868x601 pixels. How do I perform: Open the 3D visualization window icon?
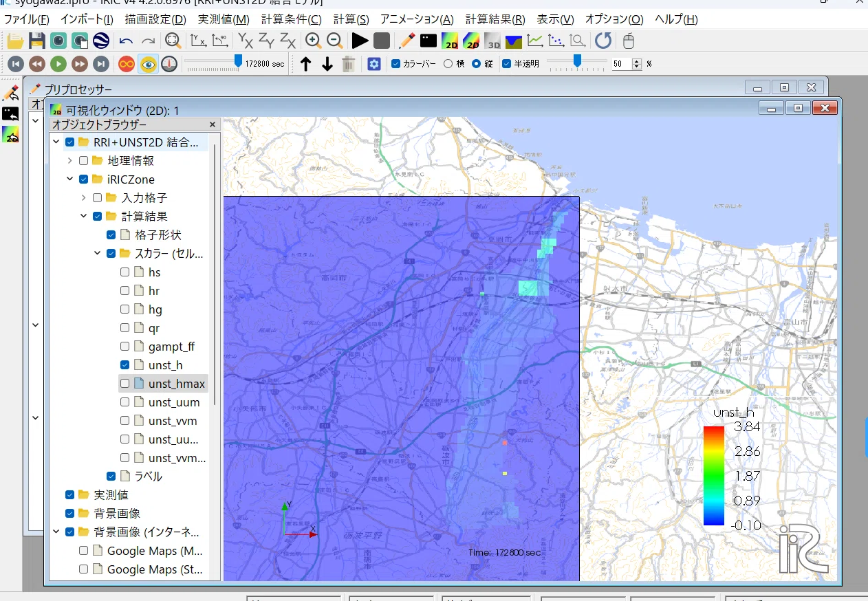492,41
